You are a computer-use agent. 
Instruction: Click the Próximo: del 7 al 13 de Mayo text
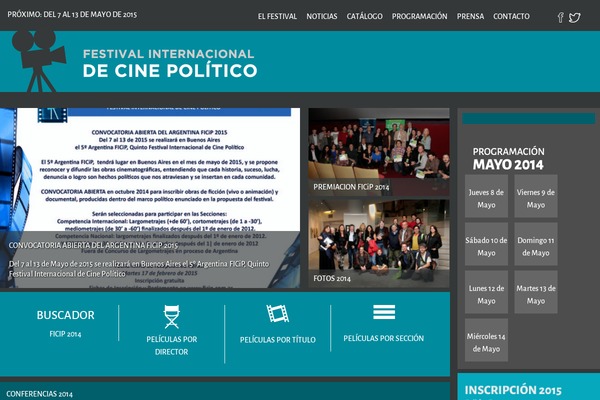pos(72,15)
